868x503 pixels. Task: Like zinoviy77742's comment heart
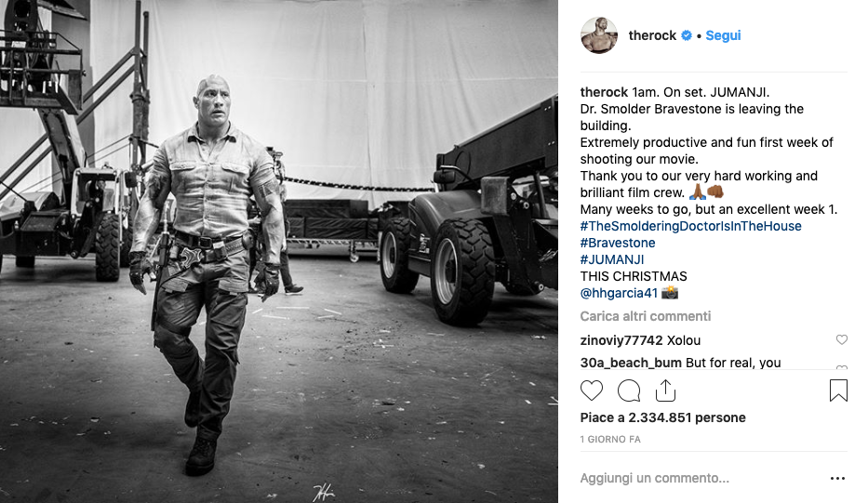point(841,339)
